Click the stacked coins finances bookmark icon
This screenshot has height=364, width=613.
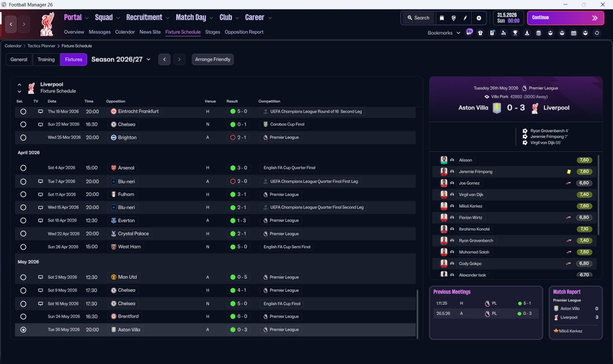click(538, 33)
